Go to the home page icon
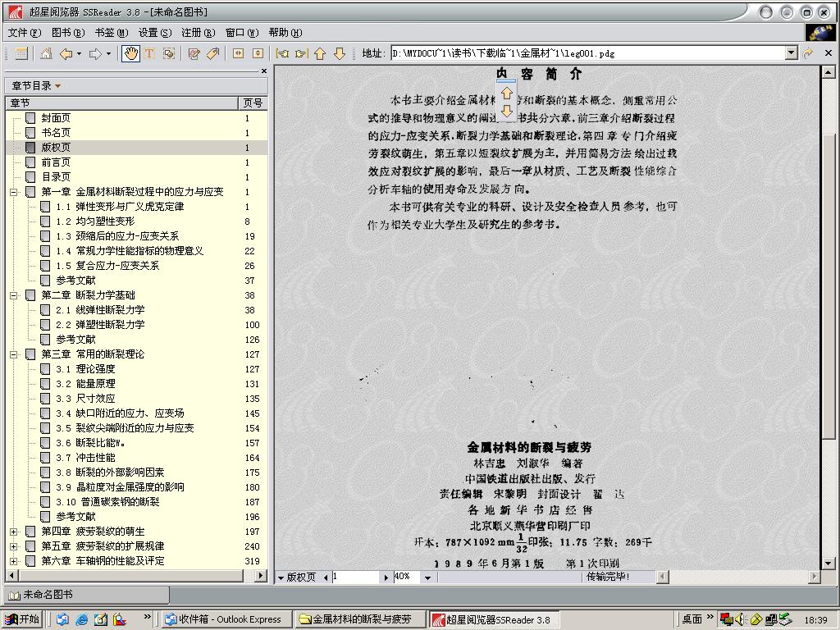The height and width of the screenshot is (630, 840). pyautogui.click(x=47, y=53)
